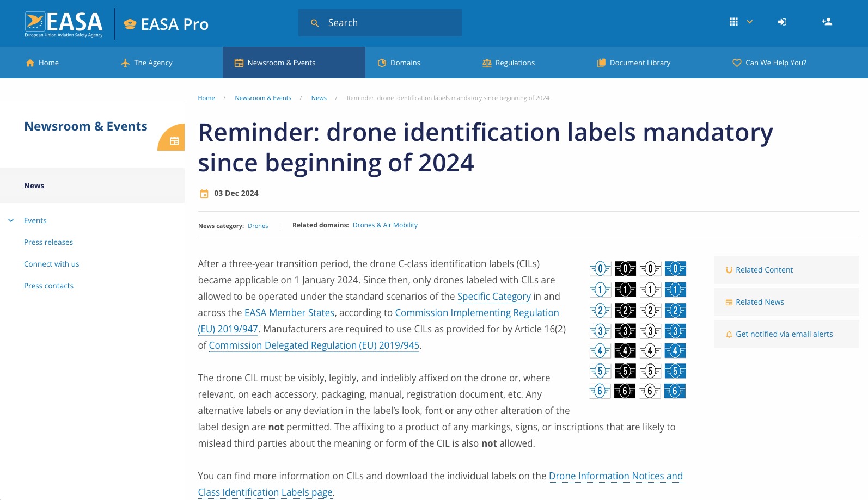The width and height of the screenshot is (868, 500).
Task: Open Events in the sidebar
Action: click(35, 220)
